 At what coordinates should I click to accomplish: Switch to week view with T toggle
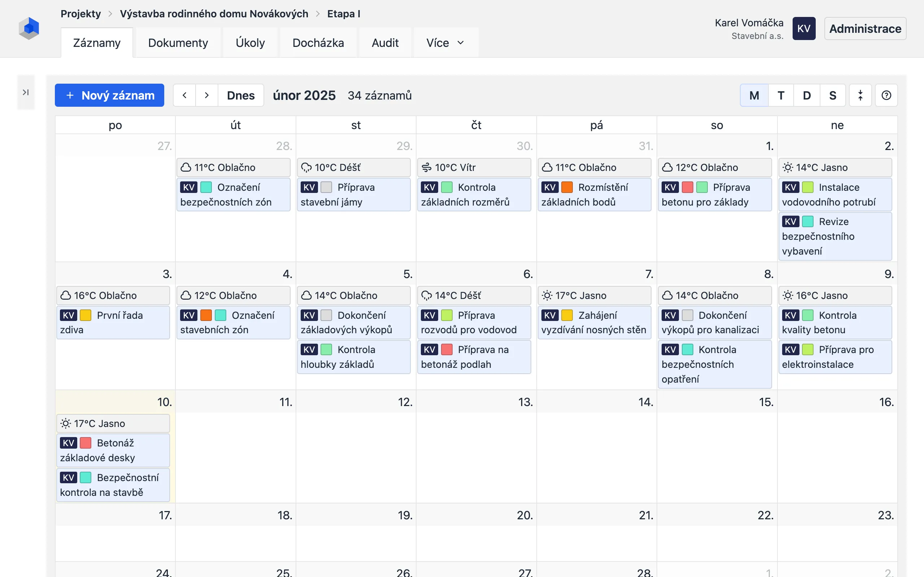pos(781,96)
